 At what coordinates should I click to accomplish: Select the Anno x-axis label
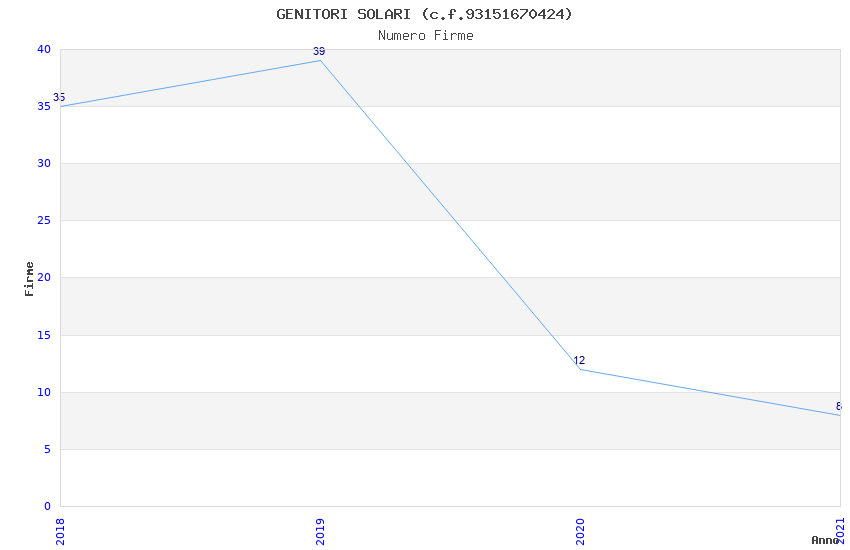[x=825, y=540]
